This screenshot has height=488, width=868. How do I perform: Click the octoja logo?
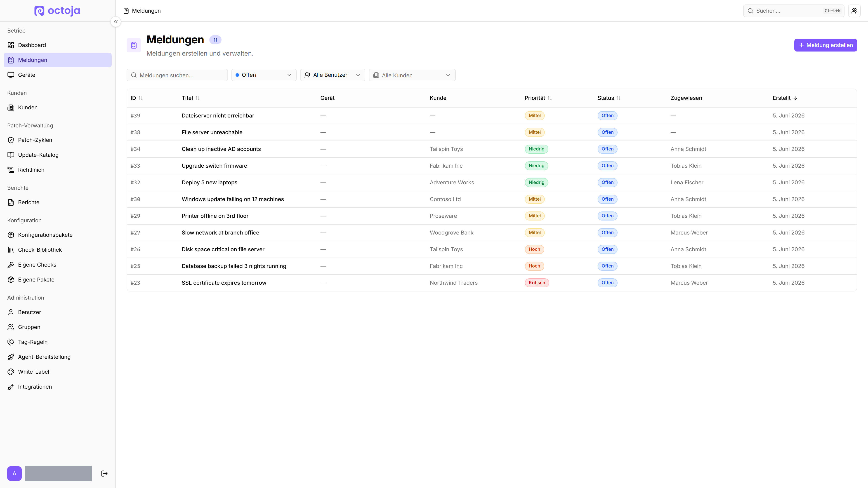(x=57, y=11)
